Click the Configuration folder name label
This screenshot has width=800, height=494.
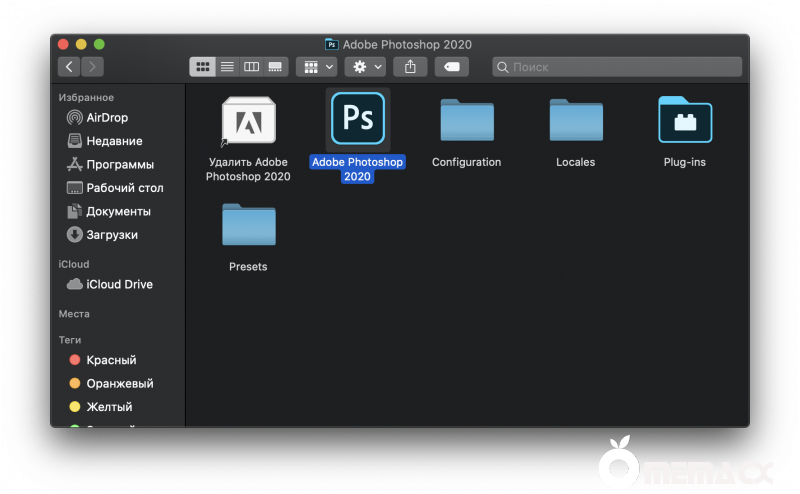click(467, 162)
